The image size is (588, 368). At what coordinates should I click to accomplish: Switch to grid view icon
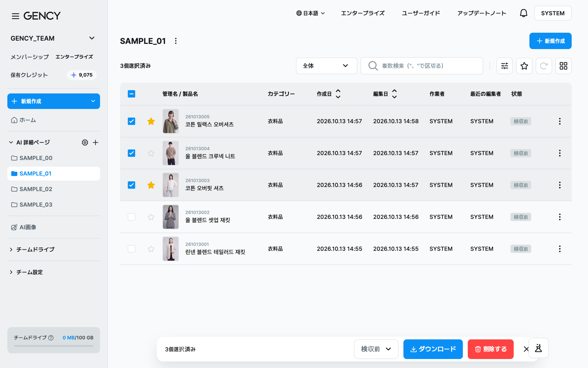pyautogui.click(x=563, y=66)
